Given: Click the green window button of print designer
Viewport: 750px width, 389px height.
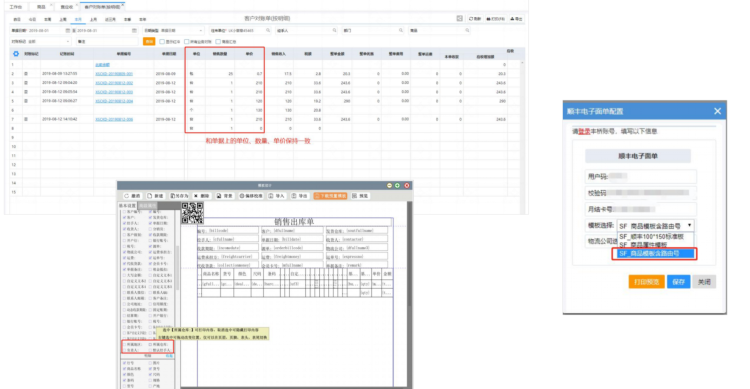Looking at the screenshot, I should tap(397, 185).
